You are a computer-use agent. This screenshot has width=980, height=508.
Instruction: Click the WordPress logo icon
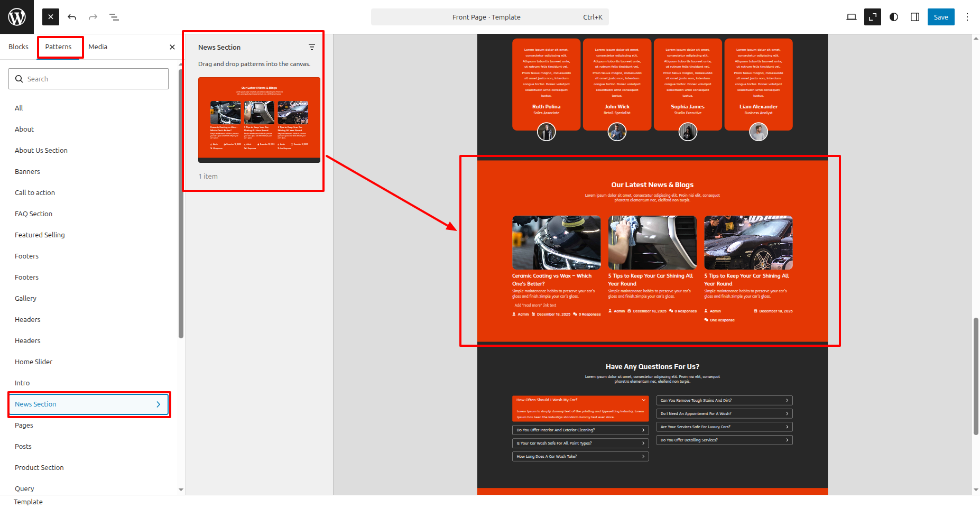click(17, 17)
